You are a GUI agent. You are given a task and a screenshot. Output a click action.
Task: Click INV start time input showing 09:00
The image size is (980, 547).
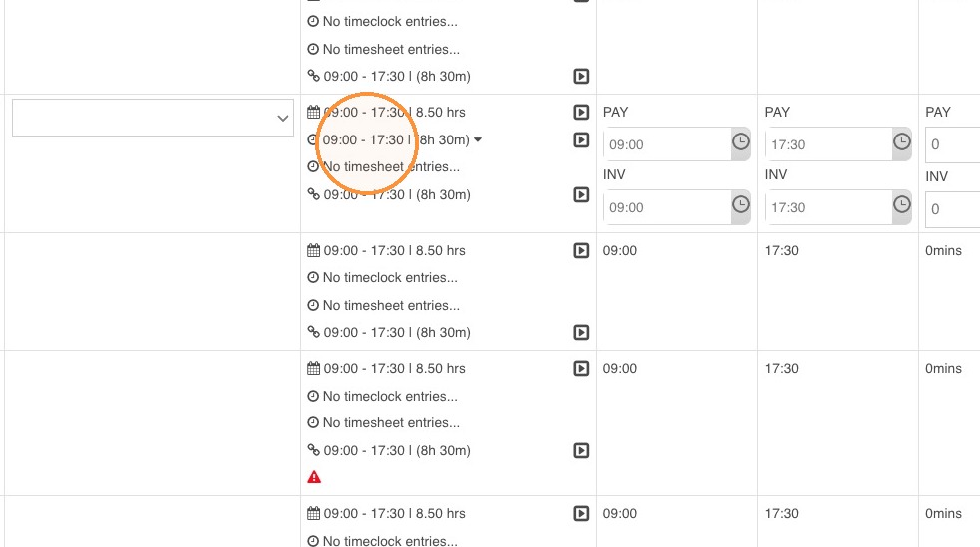point(666,207)
